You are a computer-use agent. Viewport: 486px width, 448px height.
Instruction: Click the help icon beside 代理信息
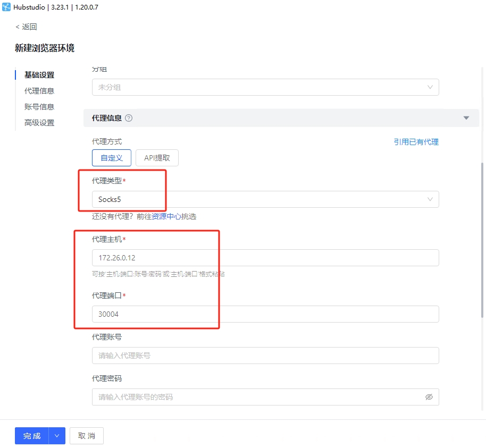point(129,118)
